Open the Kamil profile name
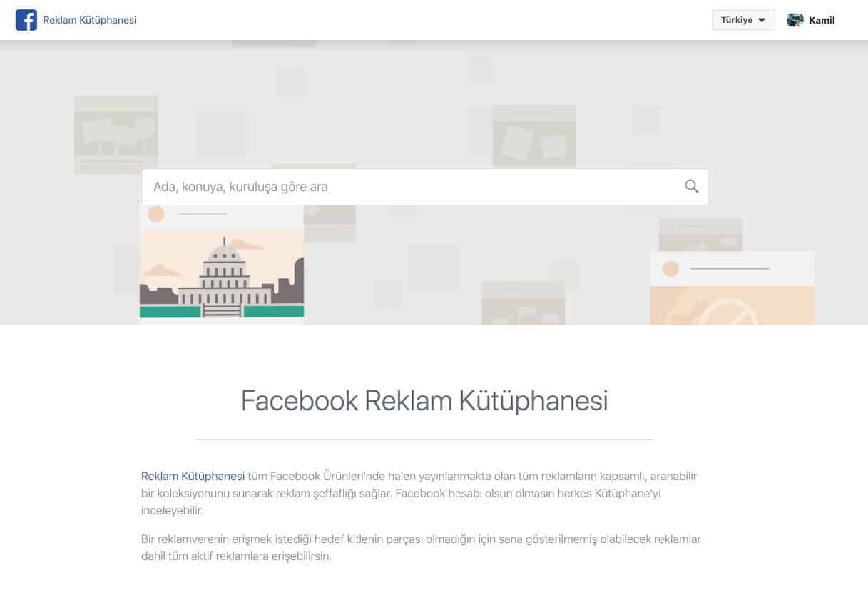 (822, 20)
